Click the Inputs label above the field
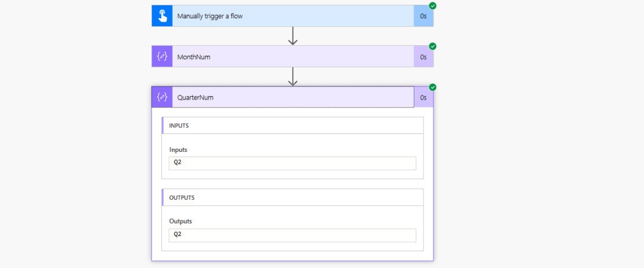 point(178,150)
